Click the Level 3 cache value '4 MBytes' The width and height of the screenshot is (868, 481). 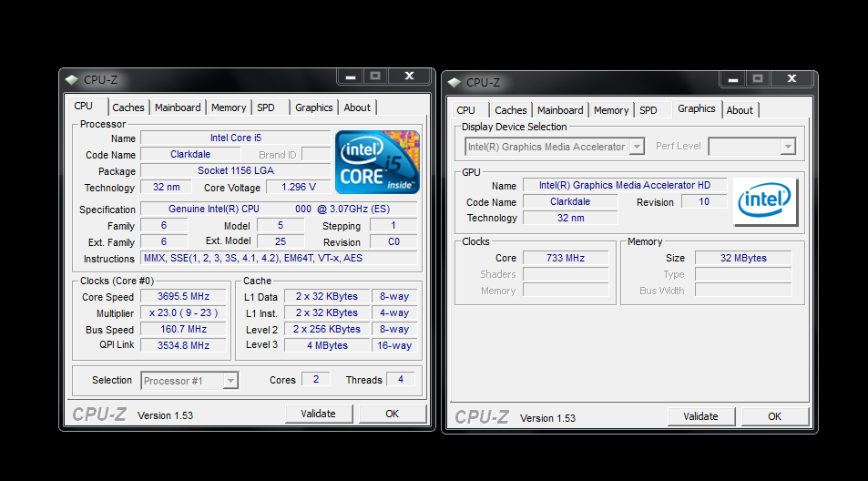327,345
